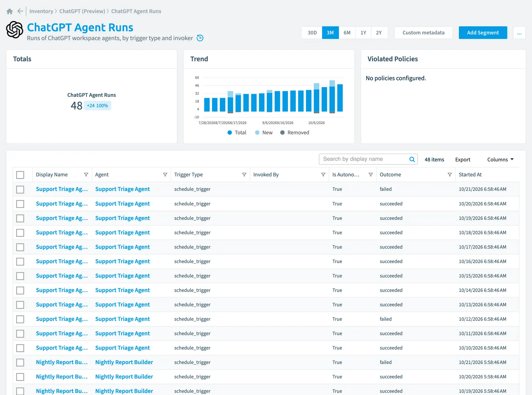
Task: Check the row started 10/20/2026 6:58:46 AM
Action: click(x=20, y=204)
